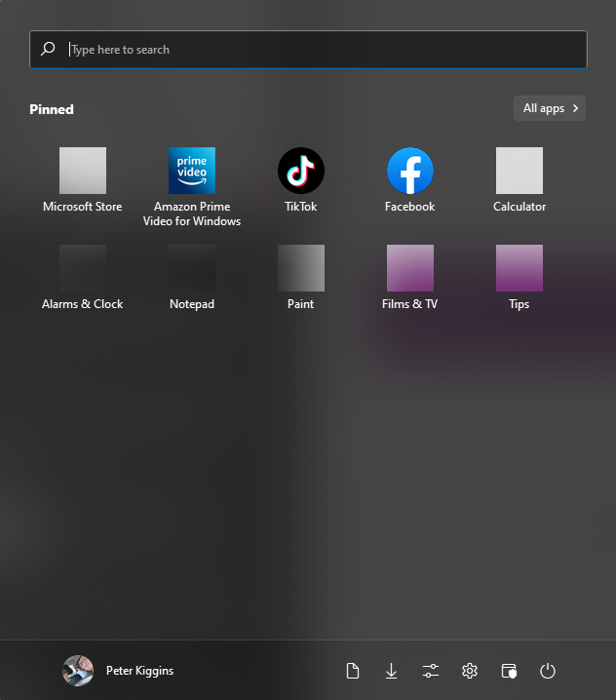616x700 pixels.
Task: Click the Power button icon
Action: (x=548, y=671)
